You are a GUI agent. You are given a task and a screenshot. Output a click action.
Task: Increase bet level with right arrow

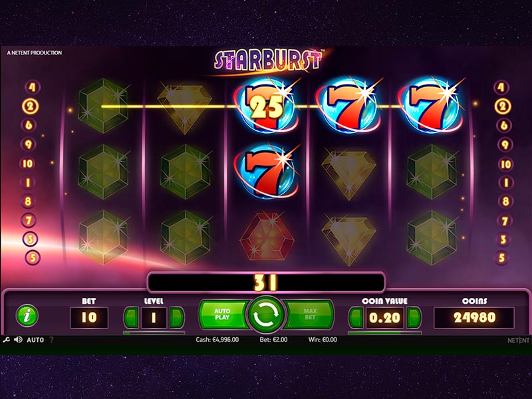[x=176, y=318]
